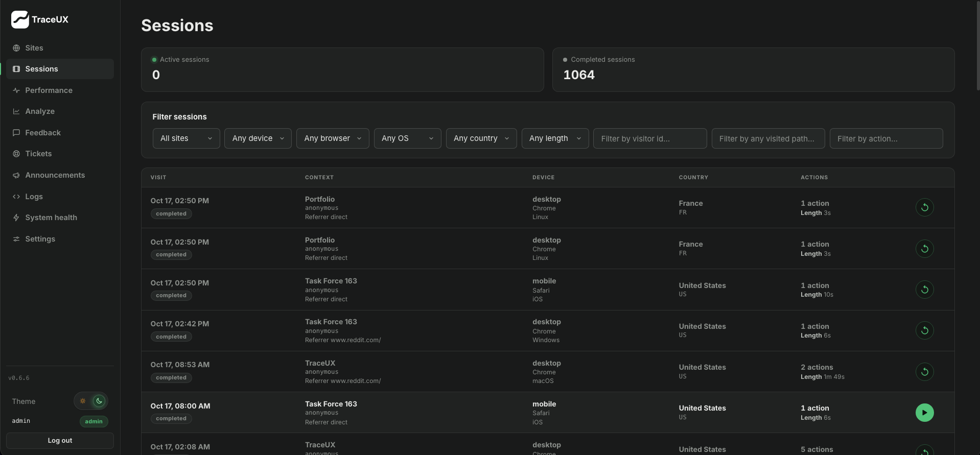980x455 pixels.
Task: Replay the TraceUX macOS session at 08:53 AM
Action: coord(924,371)
